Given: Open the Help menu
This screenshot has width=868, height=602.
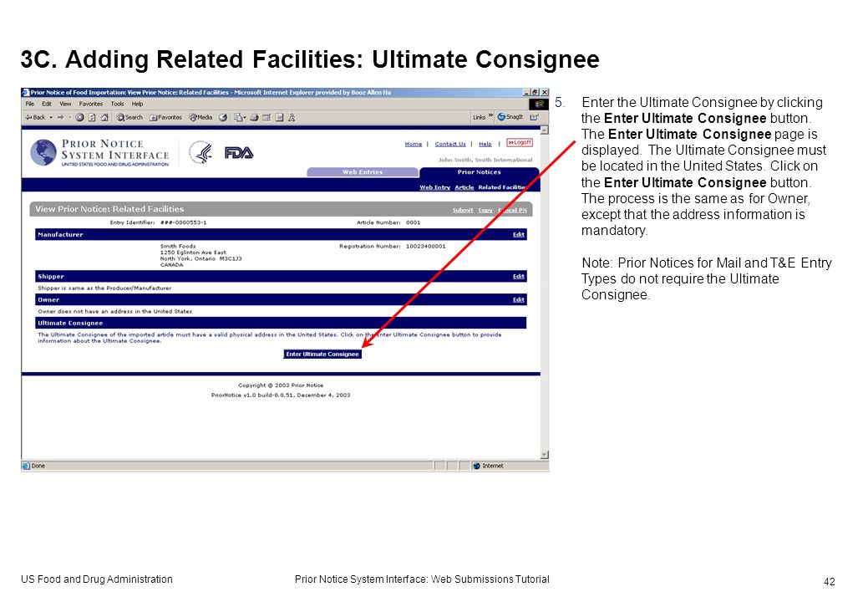Looking at the screenshot, I should [x=137, y=104].
